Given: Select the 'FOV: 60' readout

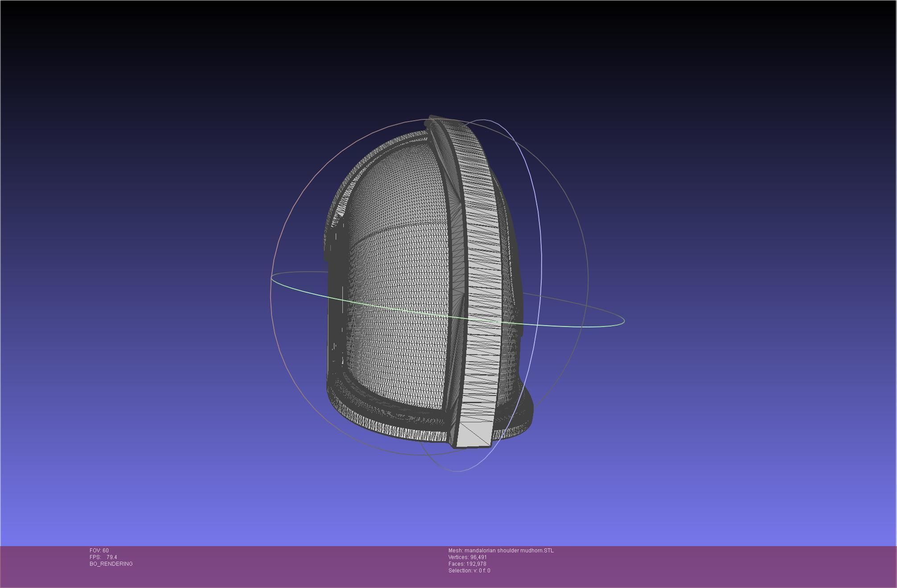Looking at the screenshot, I should tap(99, 551).
